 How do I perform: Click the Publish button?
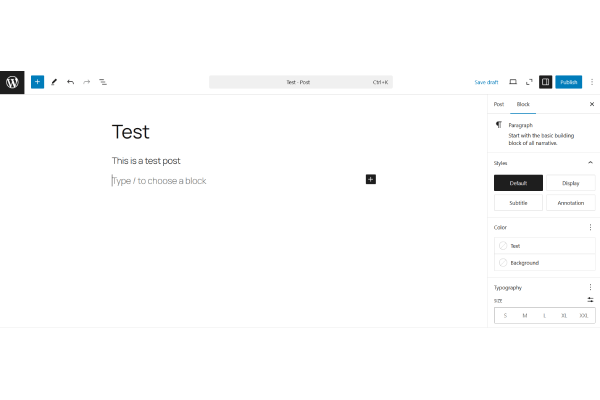point(568,82)
